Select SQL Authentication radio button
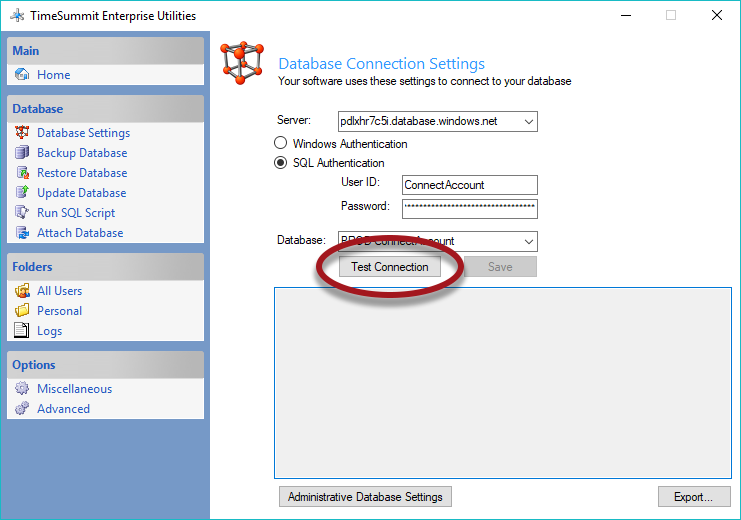741x520 pixels. [x=280, y=163]
